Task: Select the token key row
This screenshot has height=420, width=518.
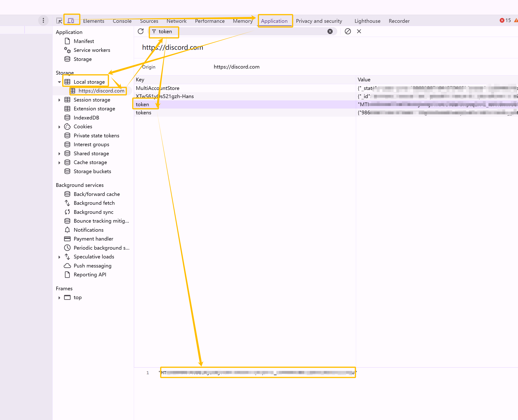Action: click(x=142, y=105)
